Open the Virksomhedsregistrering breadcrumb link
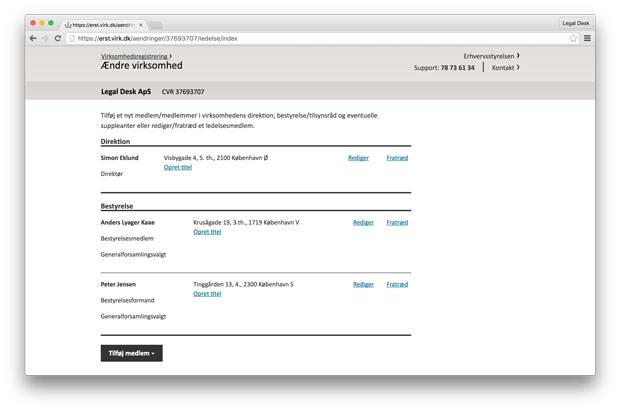This screenshot has width=620, height=411. tap(134, 56)
